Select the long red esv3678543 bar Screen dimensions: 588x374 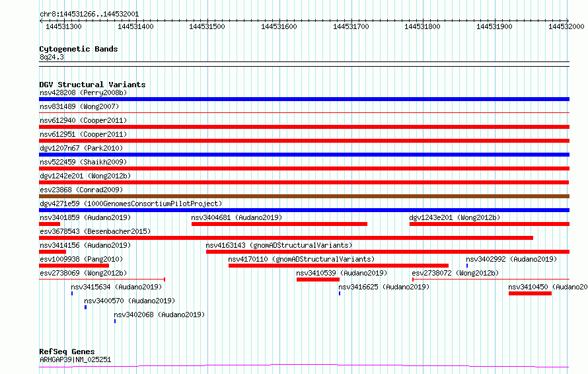tap(286, 238)
